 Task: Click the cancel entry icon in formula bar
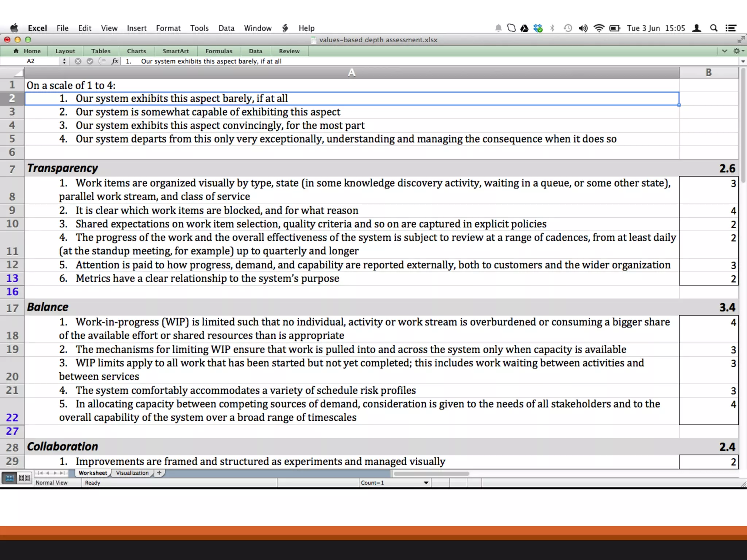(78, 61)
